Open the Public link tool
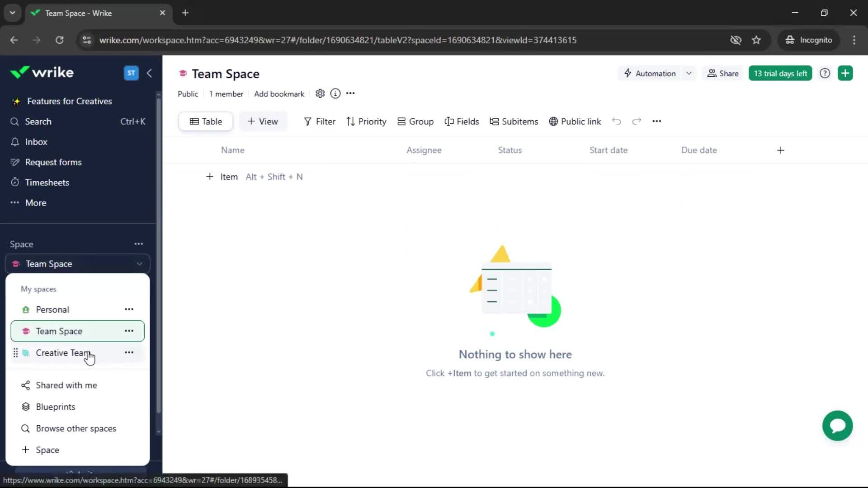Viewport: 868px width, 488px height. tap(575, 122)
